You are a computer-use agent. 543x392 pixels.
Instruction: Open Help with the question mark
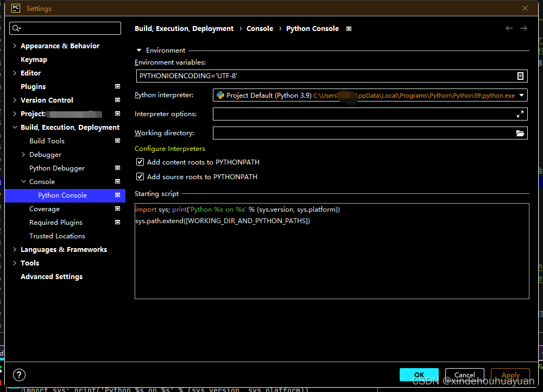(x=20, y=375)
